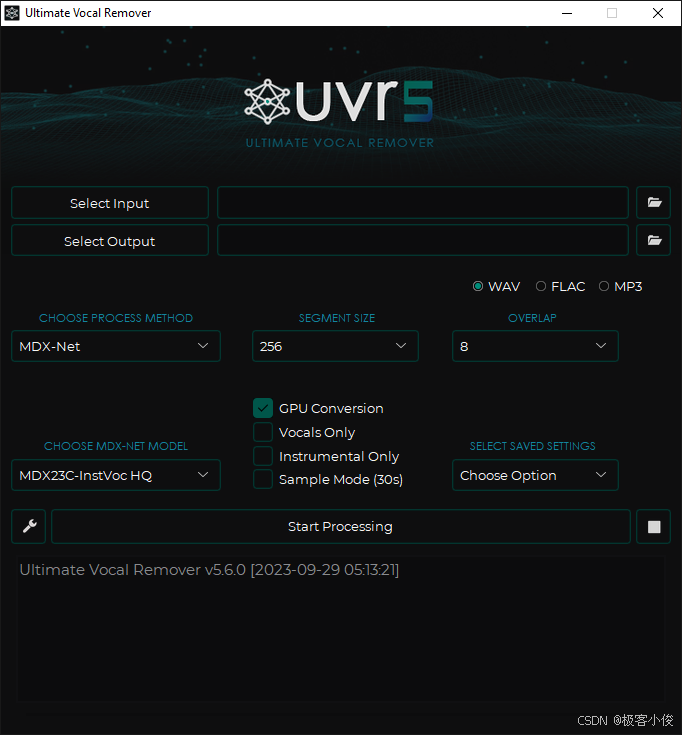Minimize the Ultimate Vocal Remover window

[x=567, y=13]
